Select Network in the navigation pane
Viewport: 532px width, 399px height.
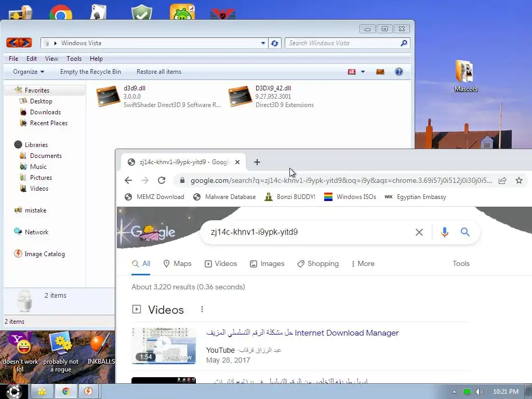pyautogui.click(x=36, y=232)
